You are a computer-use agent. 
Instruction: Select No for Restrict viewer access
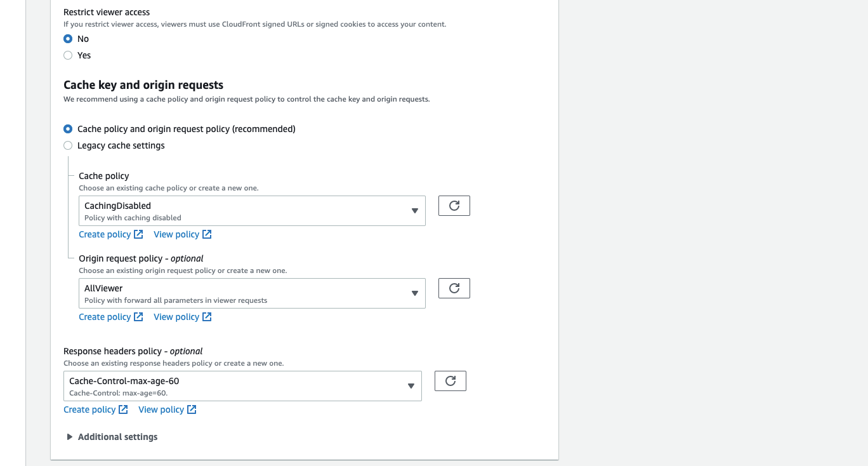coord(68,39)
